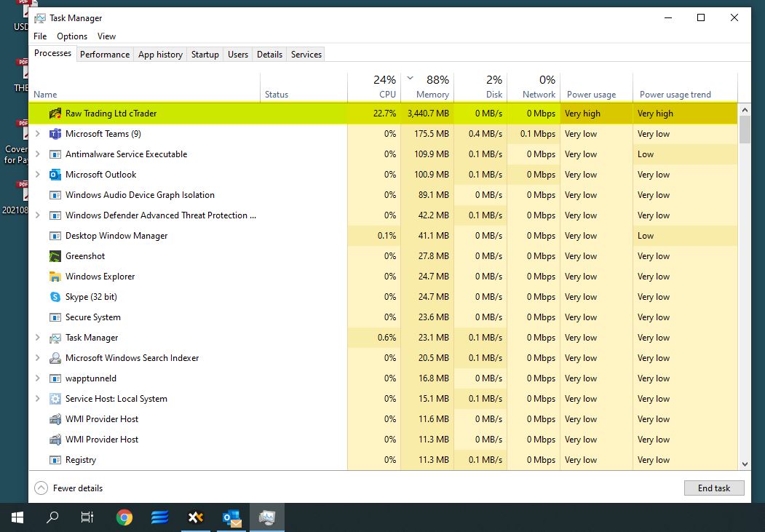
Task: Expand the wapptunneld process group
Action: [x=38, y=378]
